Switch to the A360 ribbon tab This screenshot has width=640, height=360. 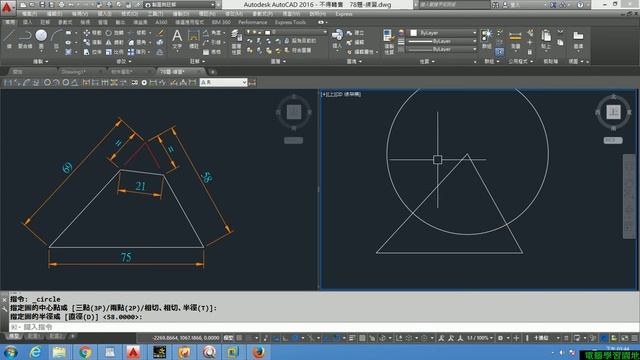[161, 22]
